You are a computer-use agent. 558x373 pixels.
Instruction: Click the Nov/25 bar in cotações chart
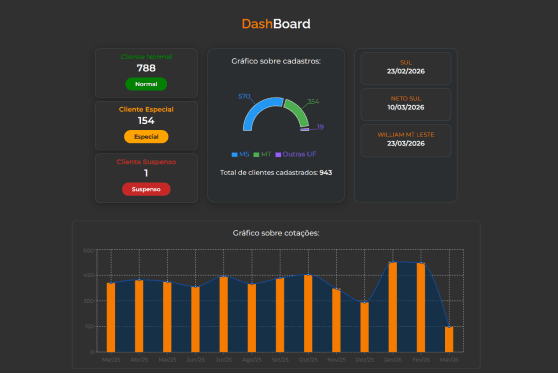pyautogui.click(x=336, y=320)
